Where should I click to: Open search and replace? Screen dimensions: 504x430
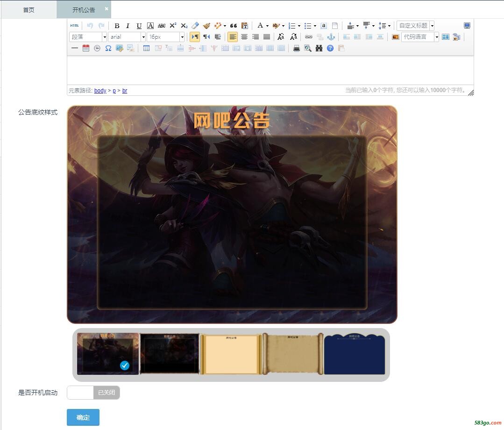point(319,48)
